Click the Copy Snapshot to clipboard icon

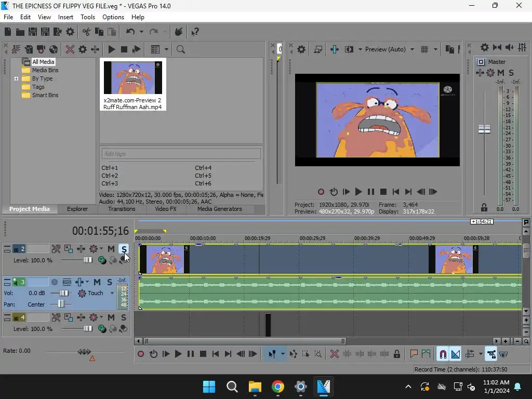[x=449, y=49]
